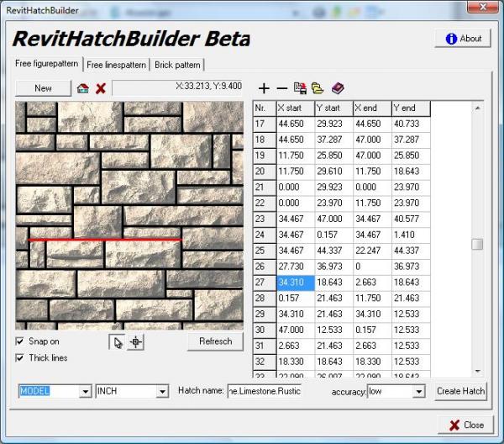Click the home icon next to New

[x=83, y=88]
